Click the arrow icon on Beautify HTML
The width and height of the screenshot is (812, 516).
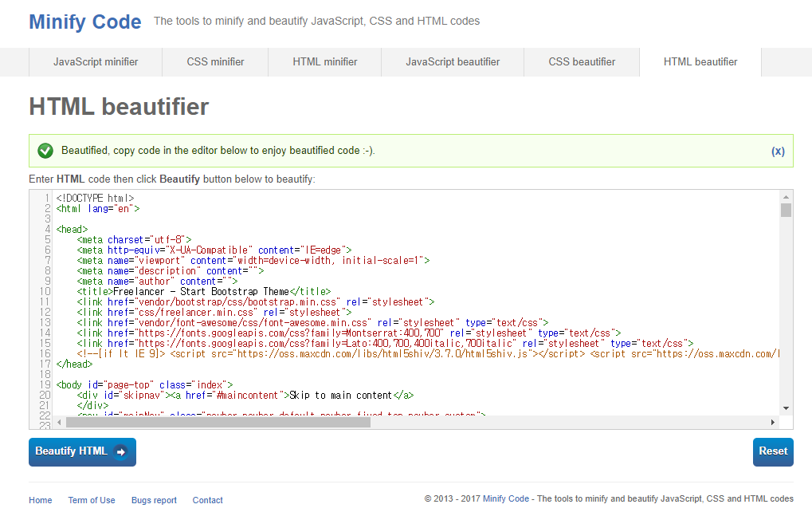120,451
